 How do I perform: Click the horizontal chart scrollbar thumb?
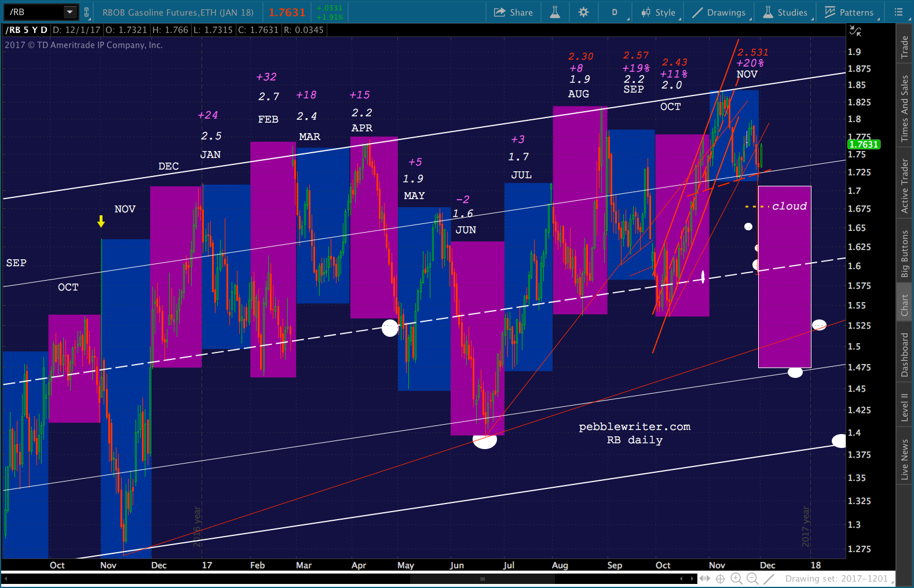pos(482,579)
